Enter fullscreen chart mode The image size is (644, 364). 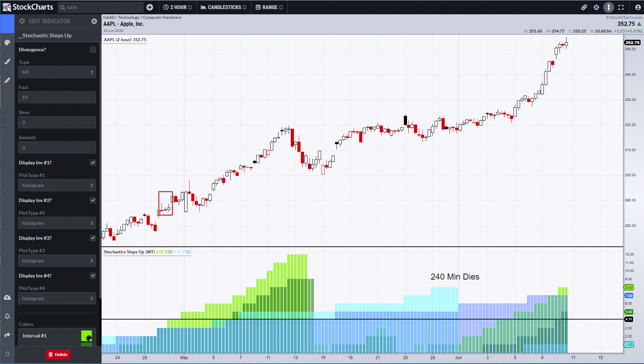621,7
